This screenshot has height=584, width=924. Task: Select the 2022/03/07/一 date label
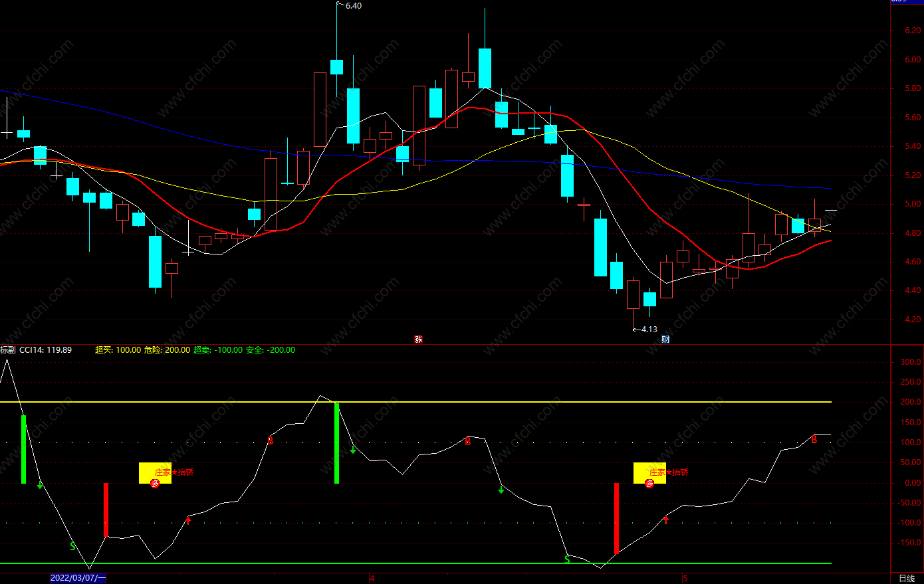pyautogui.click(x=78, y=578)
